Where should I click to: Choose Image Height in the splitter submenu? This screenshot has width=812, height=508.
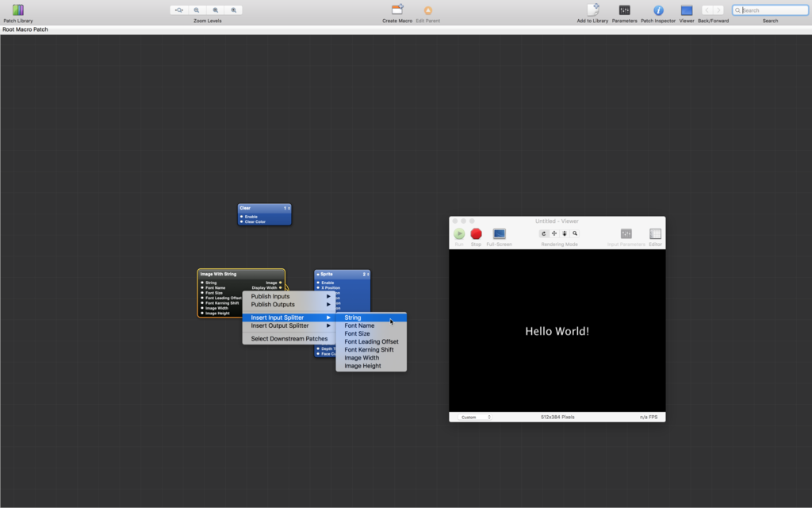(x=371, y=366)
